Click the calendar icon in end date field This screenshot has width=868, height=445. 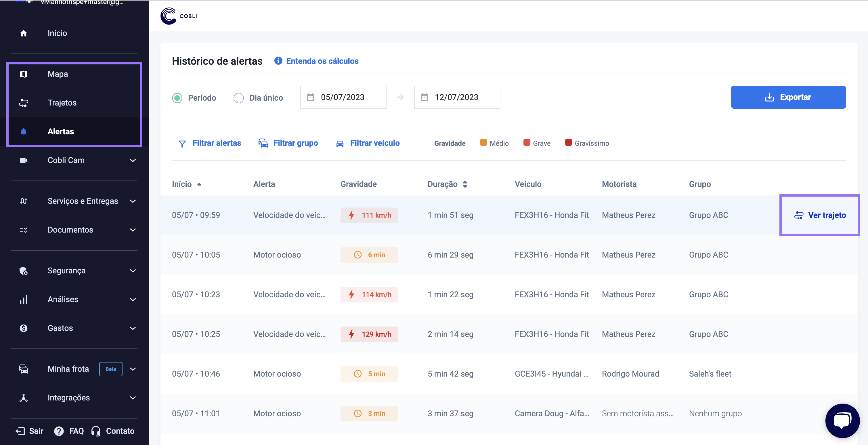coord(424,97)
